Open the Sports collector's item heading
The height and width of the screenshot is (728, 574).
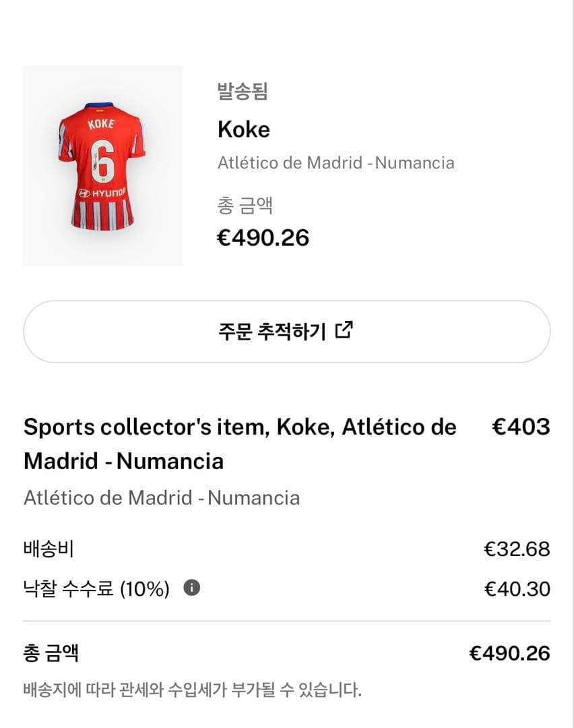pos(240,444)
